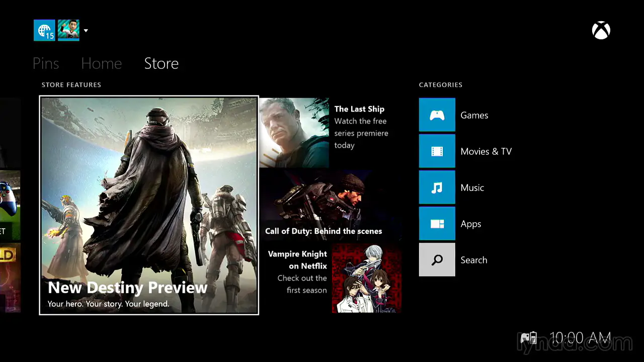Select Vampire Knight on Netflix title text
The image size is (644, 362).
pos(297,260)
